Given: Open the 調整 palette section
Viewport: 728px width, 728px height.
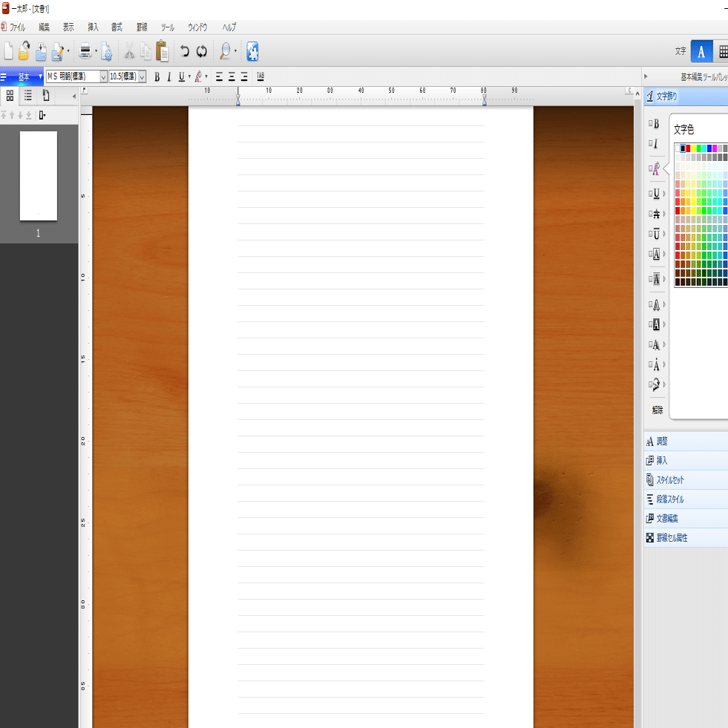Looking at the screenshot, I should pos(686,441).
